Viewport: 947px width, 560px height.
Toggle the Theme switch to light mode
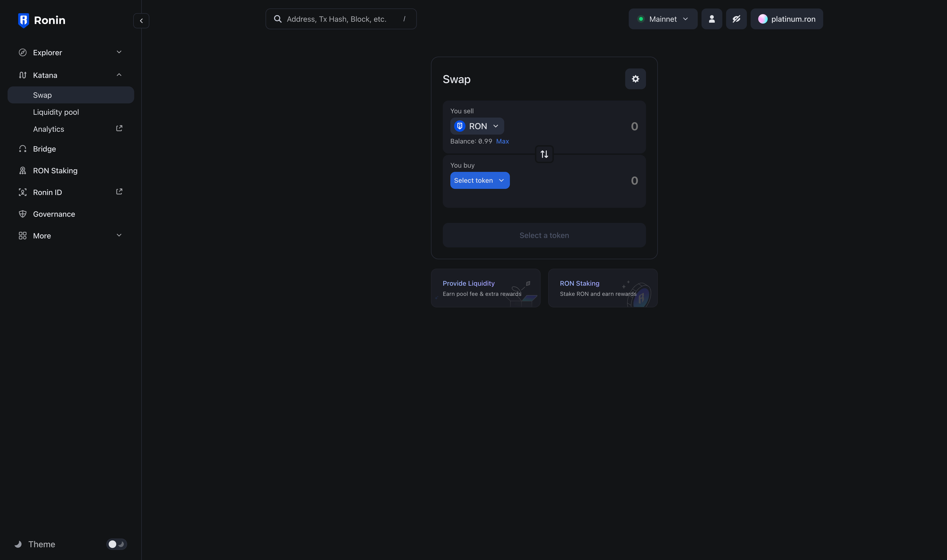[x=116, y=544]
